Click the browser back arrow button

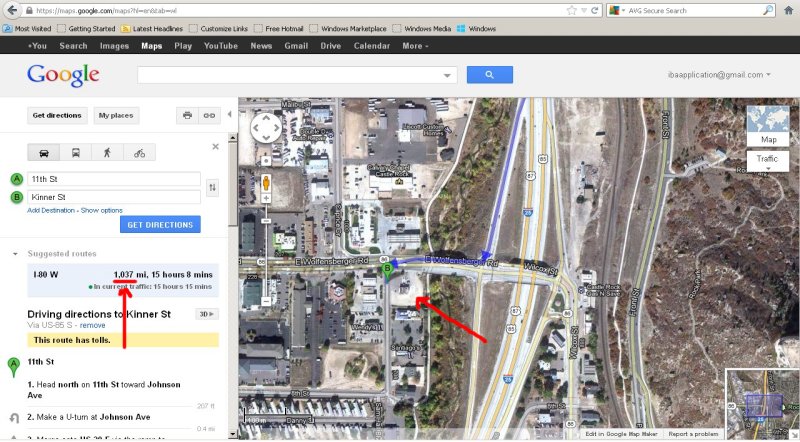tap(12, 10)
